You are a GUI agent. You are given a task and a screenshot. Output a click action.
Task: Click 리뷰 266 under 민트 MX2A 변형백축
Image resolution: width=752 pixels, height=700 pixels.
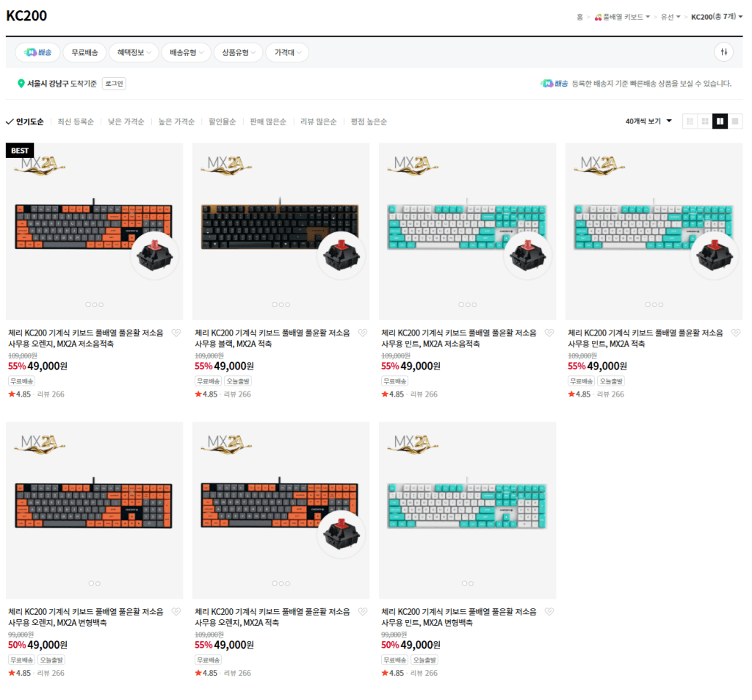(x=424, y=673)
